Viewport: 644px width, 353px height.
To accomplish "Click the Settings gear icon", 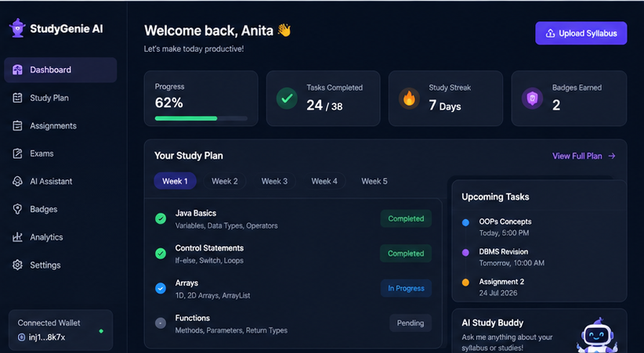I will [x=17, y=265].
